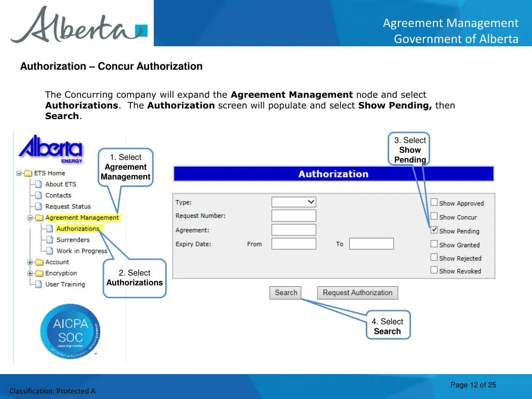Click the Search button

286,293
